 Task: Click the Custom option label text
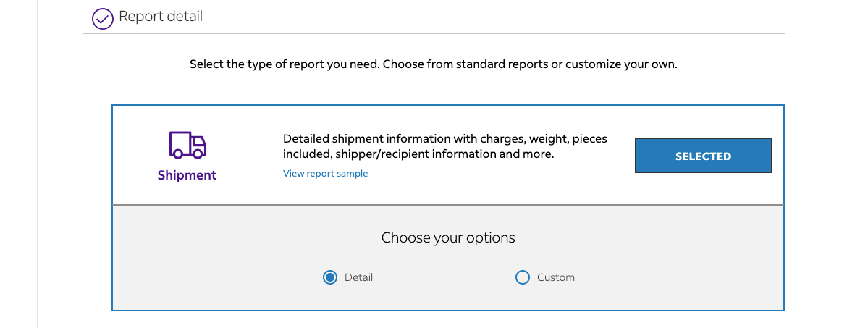[x=555, y=277]
